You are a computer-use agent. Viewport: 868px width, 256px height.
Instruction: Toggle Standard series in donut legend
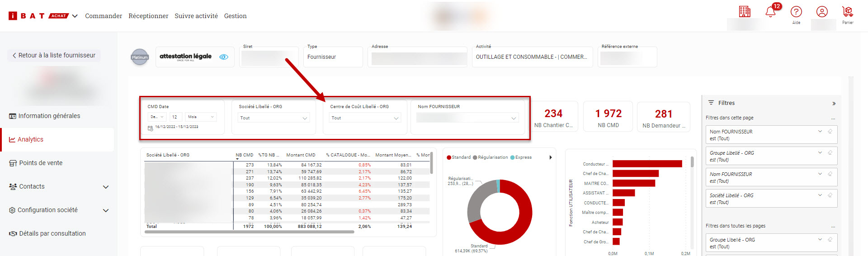tap(458, 157)
